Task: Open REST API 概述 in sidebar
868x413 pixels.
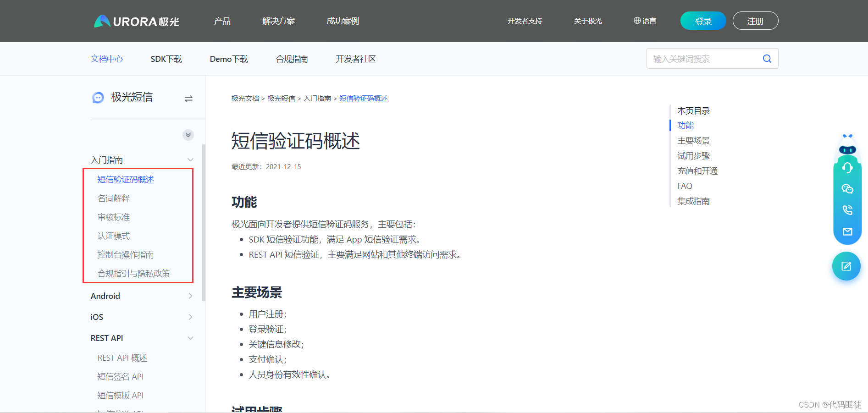Action: click(122, 358)
